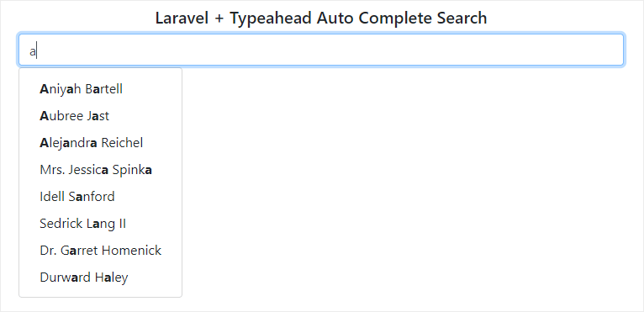Click the surname Haley in last suggestion
This screenshot has height=312, width=644.
[112, 278]
